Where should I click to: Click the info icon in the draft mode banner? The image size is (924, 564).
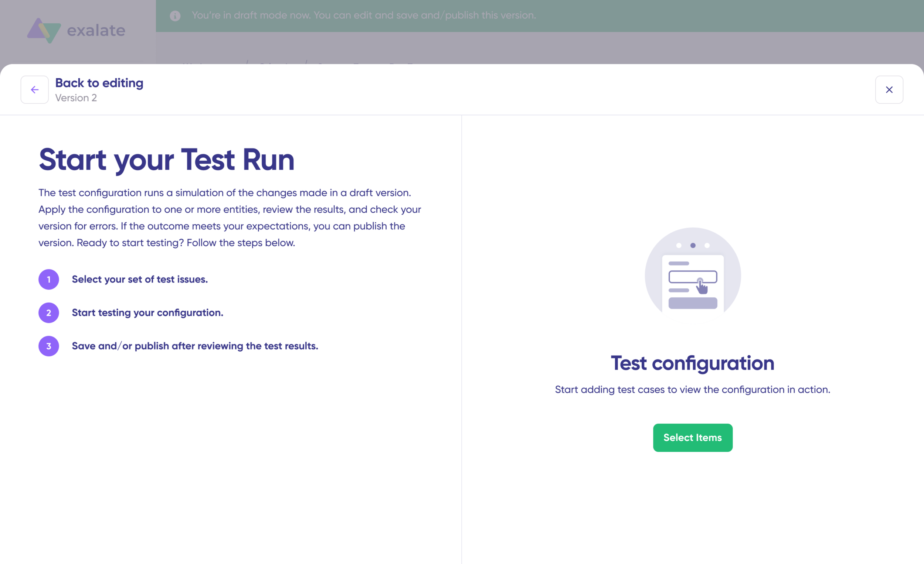pyautogui.click(x=175, y=16)
